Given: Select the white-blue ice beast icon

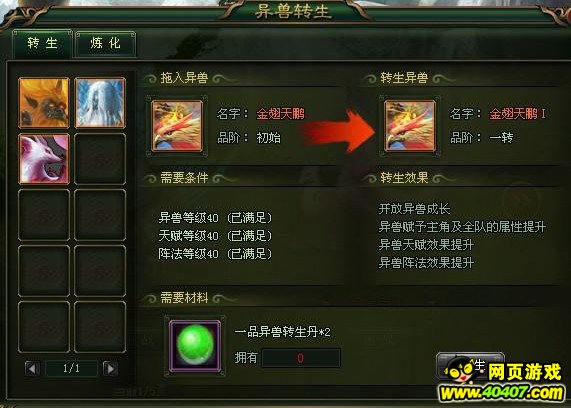Looking at the screenshot, I should point(100,103).
